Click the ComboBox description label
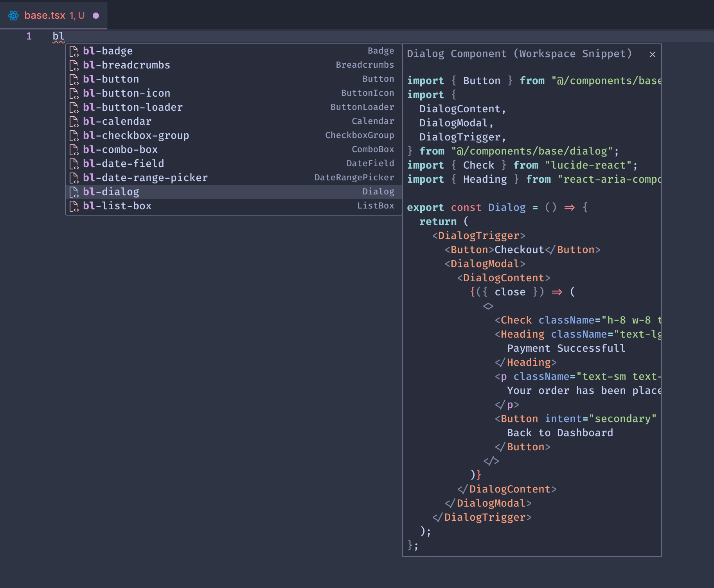The width and height of the screenshot is (714, 588). coord(373,149)
